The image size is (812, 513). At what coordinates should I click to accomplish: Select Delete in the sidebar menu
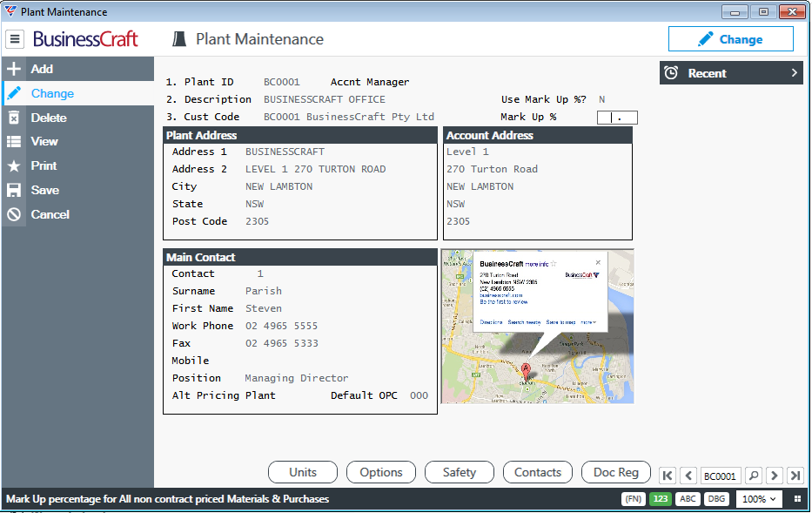tap(77, 118)
